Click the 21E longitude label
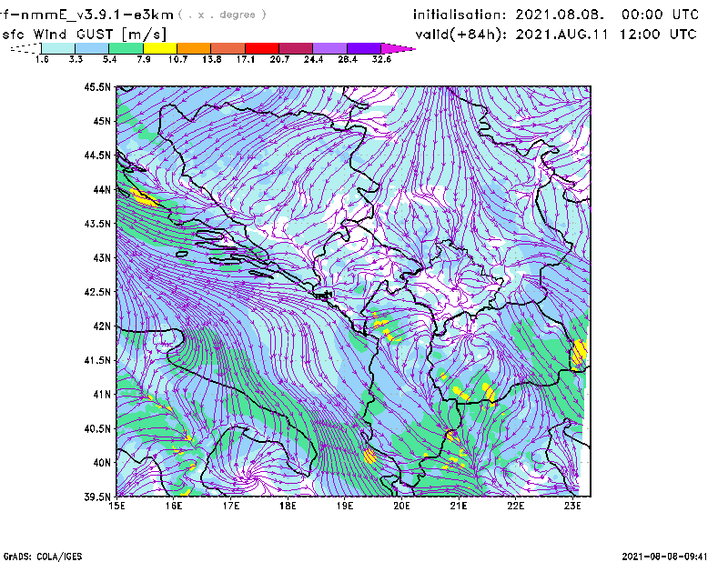728x562 pixels. (x=459, y=507)
